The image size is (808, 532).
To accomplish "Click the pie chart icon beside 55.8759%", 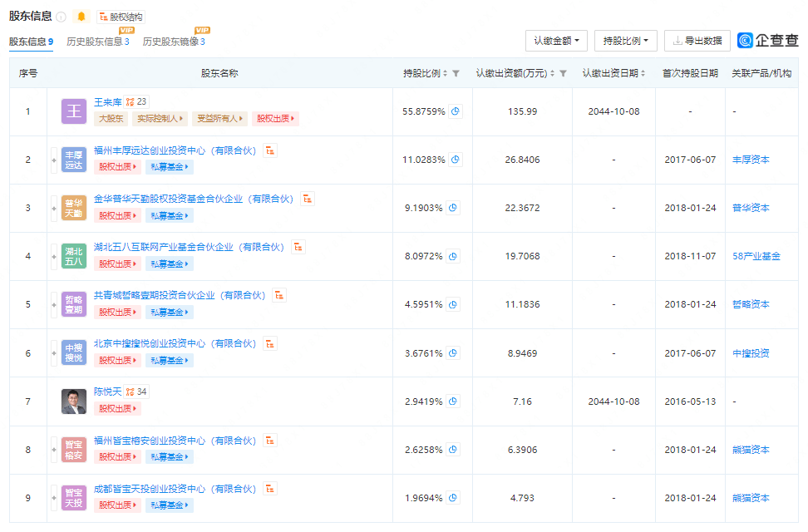I will point(456,111).
